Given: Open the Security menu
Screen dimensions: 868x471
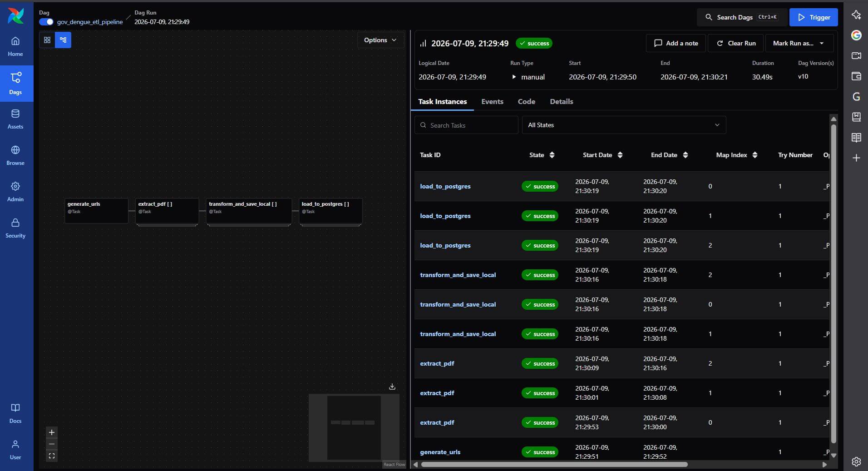Looking at the screenshot, I should click(x=15, y=228).
